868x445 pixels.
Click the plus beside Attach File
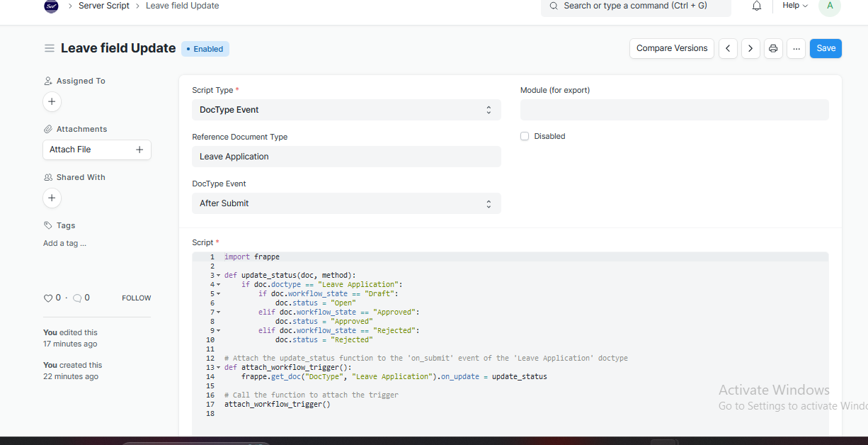tap(139, 150)
